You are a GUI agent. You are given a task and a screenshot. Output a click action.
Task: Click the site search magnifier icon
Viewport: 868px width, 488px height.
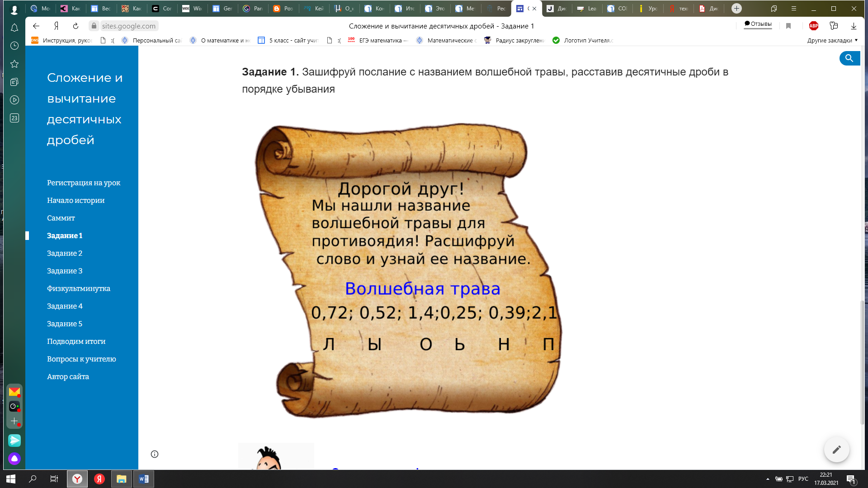849,58
